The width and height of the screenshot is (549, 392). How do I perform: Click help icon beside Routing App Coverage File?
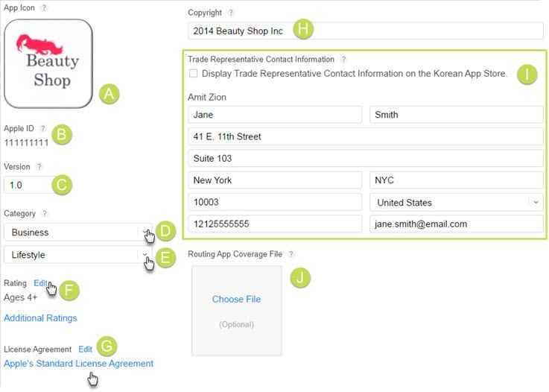291,255
